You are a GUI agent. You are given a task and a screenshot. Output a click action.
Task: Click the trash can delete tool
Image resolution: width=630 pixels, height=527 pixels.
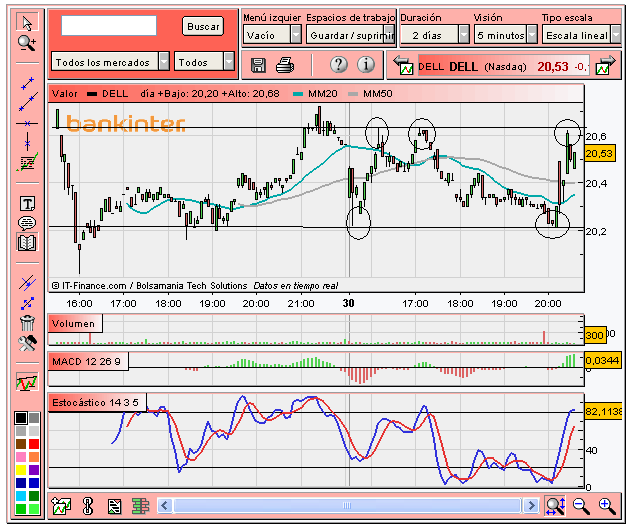(x=27, y=323)
